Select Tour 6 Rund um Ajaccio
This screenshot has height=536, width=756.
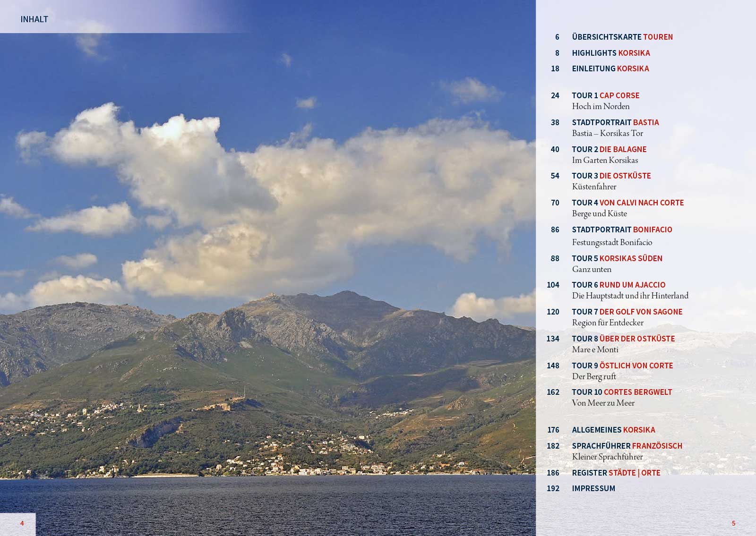(618, 285)
